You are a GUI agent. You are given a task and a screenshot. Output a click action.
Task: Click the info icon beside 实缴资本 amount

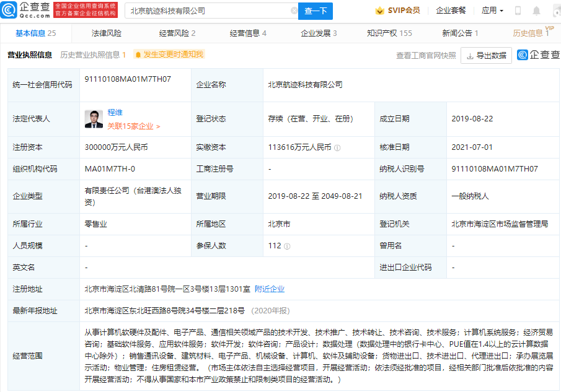337,147
